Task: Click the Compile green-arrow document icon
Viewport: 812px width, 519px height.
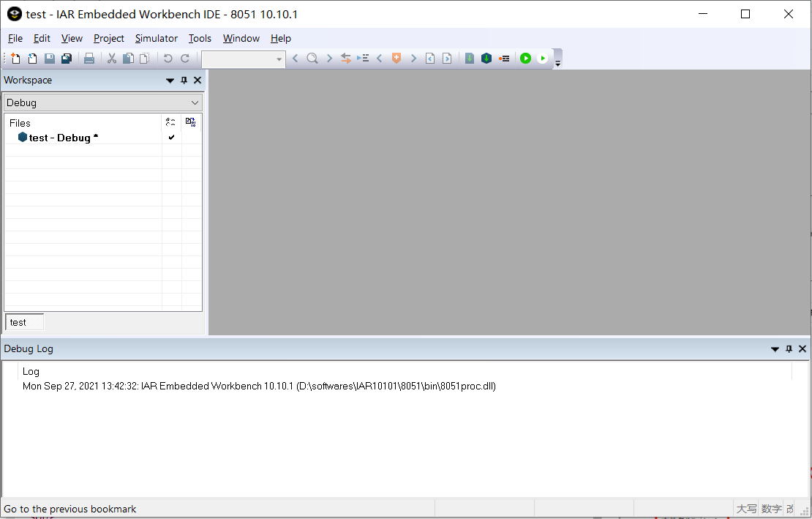Action: [x=469, y=59]
